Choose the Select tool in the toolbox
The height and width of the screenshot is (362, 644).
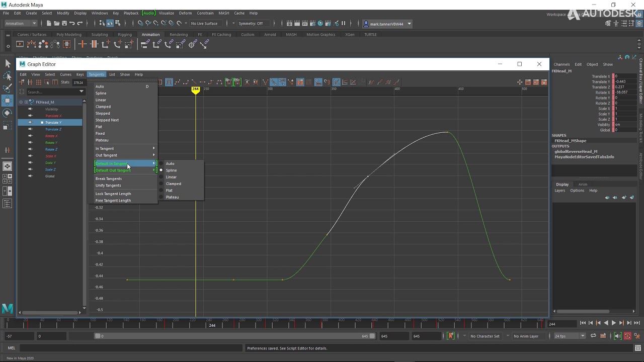pyautogui.click(x=8, y=63)
